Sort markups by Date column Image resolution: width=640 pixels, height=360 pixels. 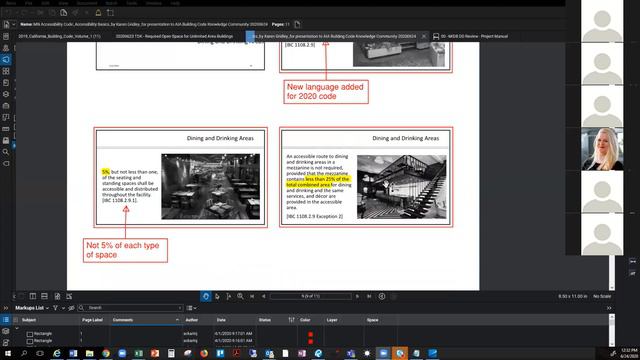coord(221,320)
